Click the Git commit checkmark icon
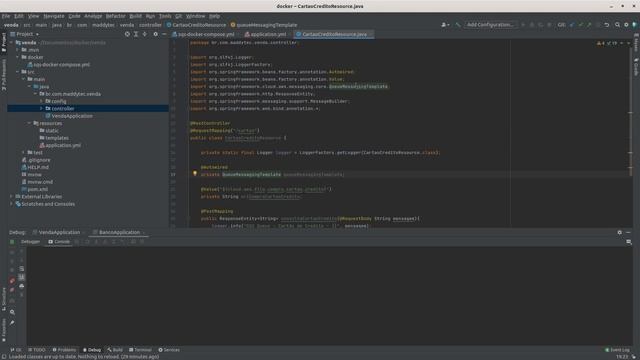 pos(580,25)
